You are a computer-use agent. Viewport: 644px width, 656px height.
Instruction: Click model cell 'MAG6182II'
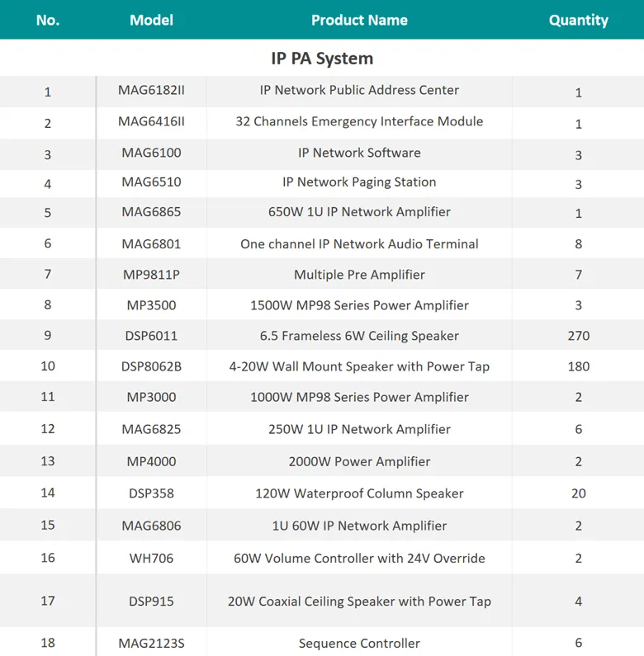pyautogui.click(x=151, y=90)
